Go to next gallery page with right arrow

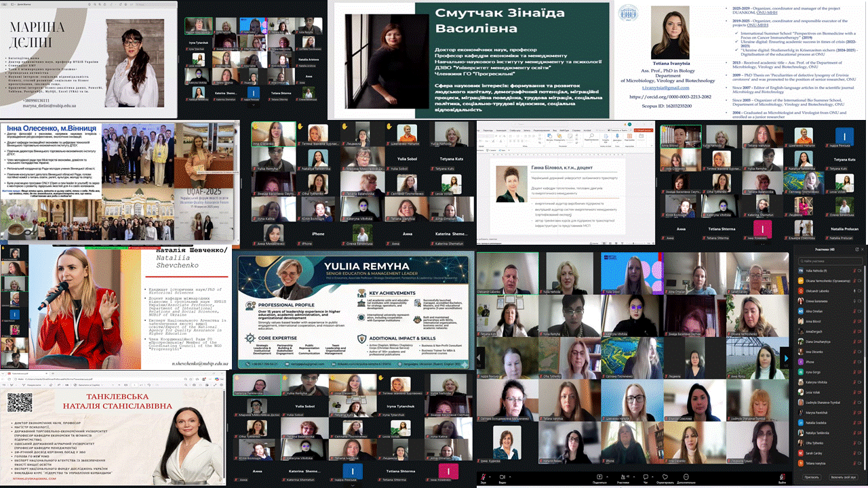coord(785,358)
